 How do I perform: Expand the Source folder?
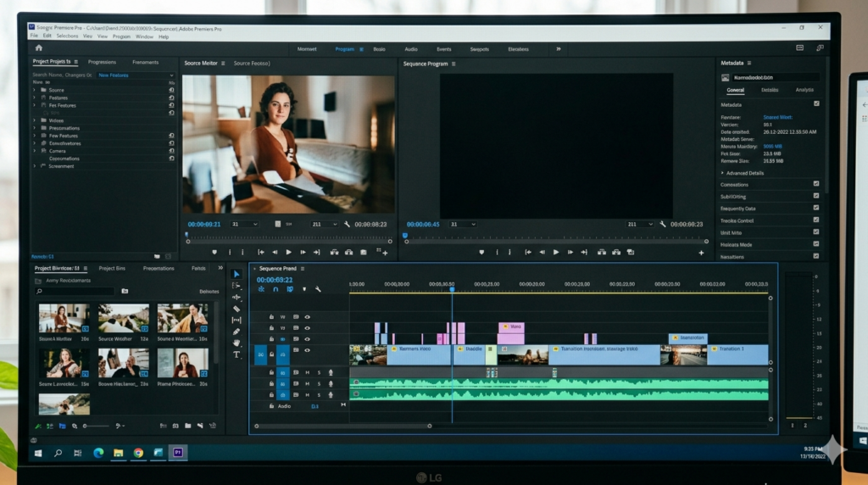pyautogui.click(x=34, y=90)
